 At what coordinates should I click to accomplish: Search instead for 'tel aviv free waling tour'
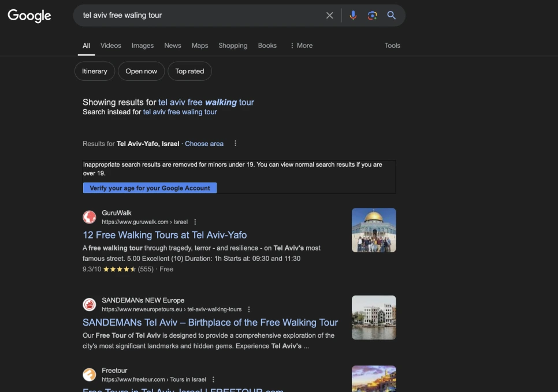[180, 112]
